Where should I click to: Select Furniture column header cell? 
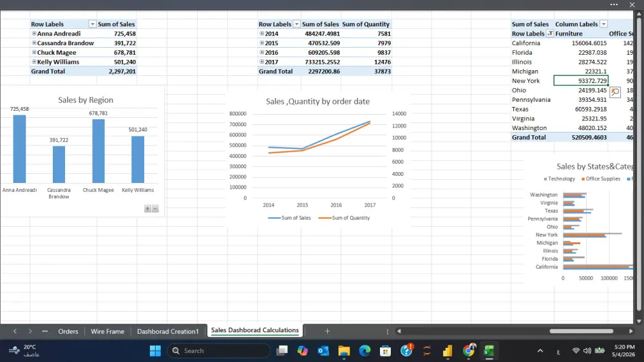(581, 33)
